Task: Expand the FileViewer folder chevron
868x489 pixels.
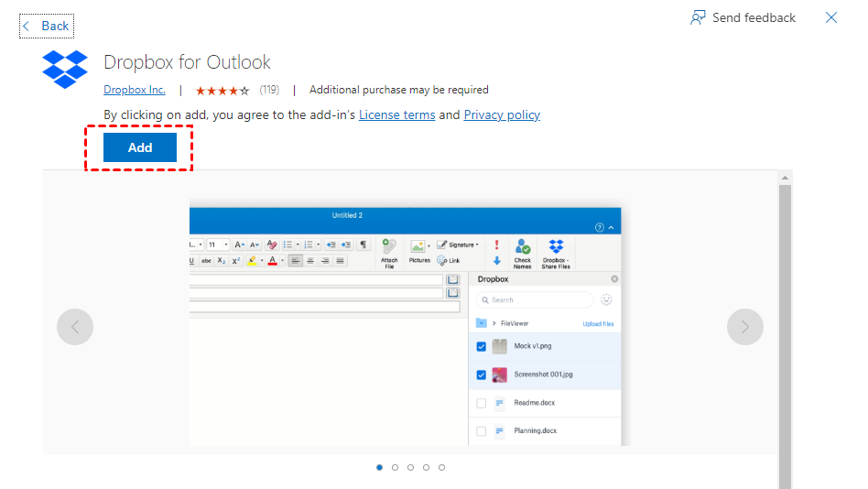Action: coord(494,323)
